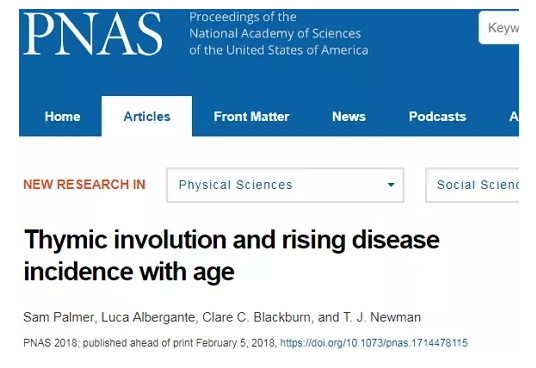Select author Clare C. Blackburn
This screenshot has width=536, height=368.
[256, 317]
